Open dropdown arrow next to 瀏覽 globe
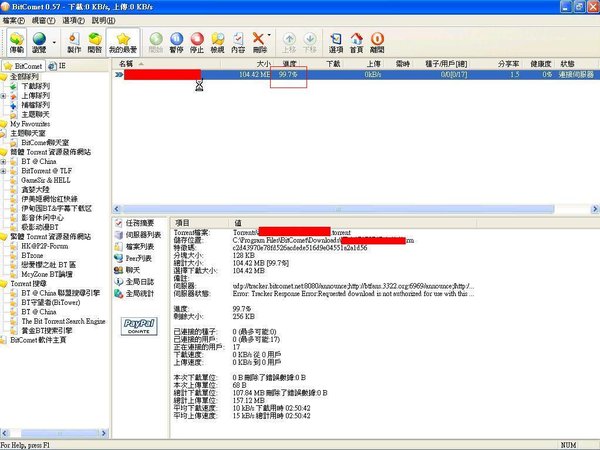The width and height of the screenshot is (600, 450). click(54, 42)
